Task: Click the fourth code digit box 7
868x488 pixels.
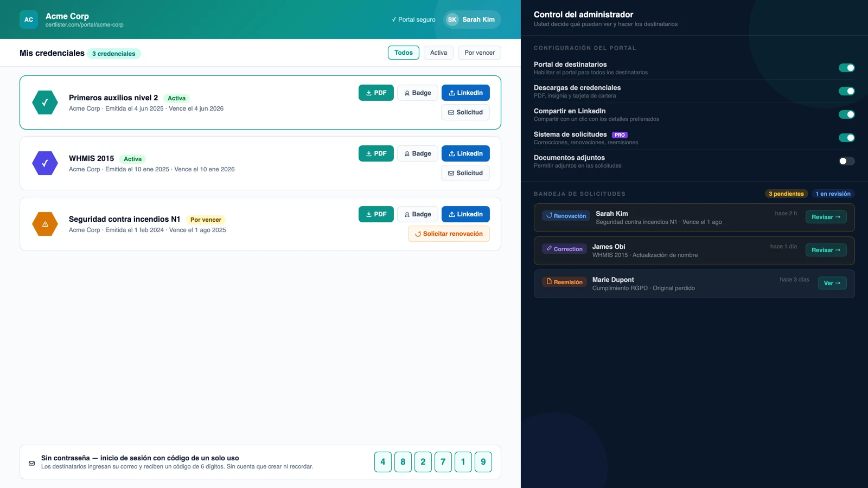Action: (443, 462)
